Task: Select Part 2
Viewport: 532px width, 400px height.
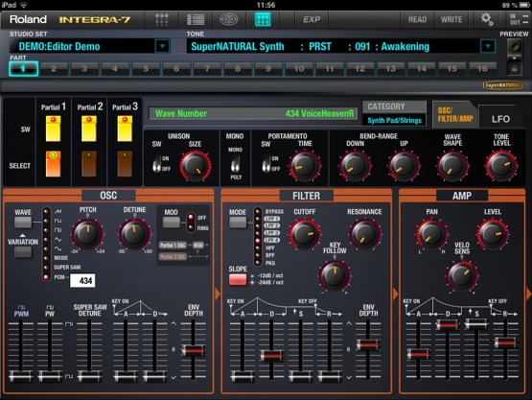Action: pos(54,69)
